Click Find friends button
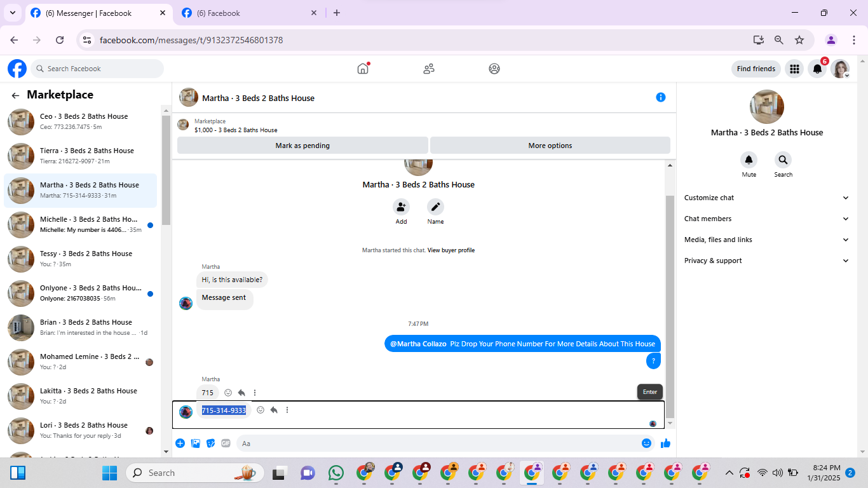Screen dimensions: 868x488 click(x=756, y=69)
